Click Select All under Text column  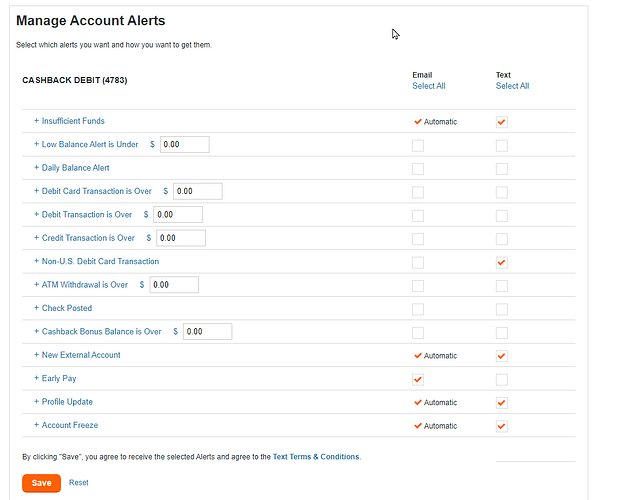[513, 86]
